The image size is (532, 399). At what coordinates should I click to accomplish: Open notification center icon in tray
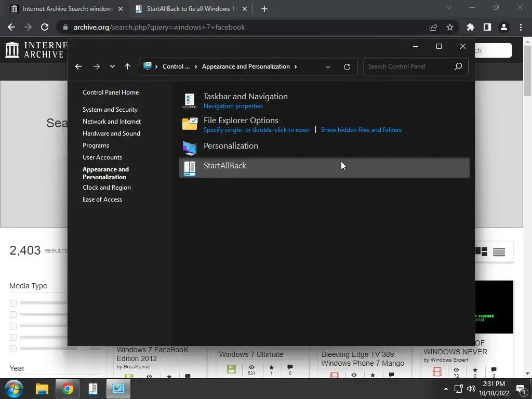pos(521,389)
